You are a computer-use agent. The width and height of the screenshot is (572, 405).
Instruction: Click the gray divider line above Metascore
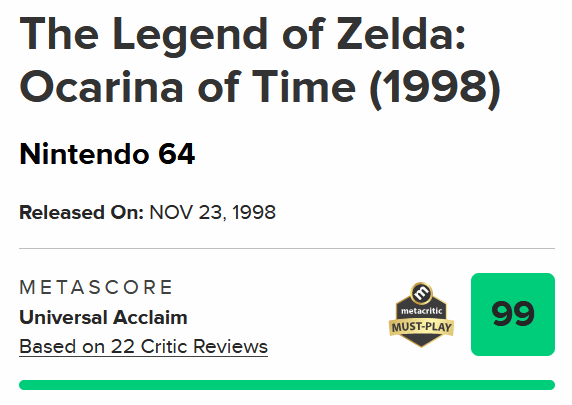coord(287,248)
